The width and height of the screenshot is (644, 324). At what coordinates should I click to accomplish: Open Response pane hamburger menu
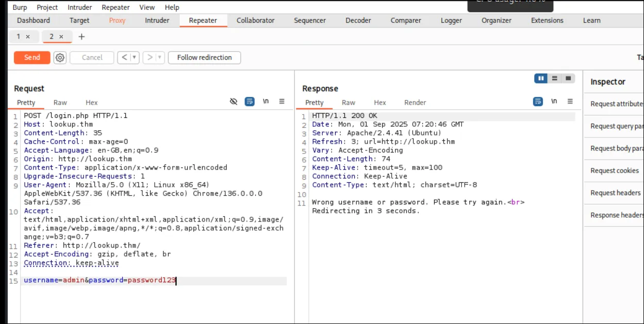[570, 101]
